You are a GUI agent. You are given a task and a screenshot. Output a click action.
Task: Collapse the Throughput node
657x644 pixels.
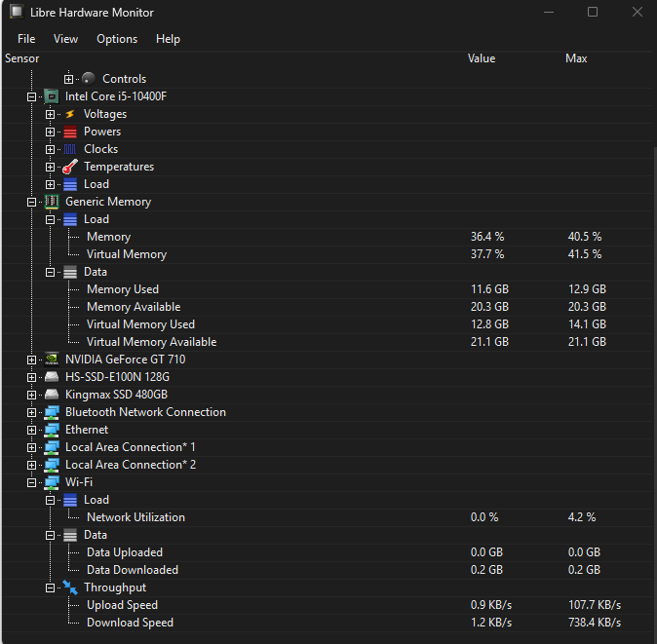pos(50,588)
